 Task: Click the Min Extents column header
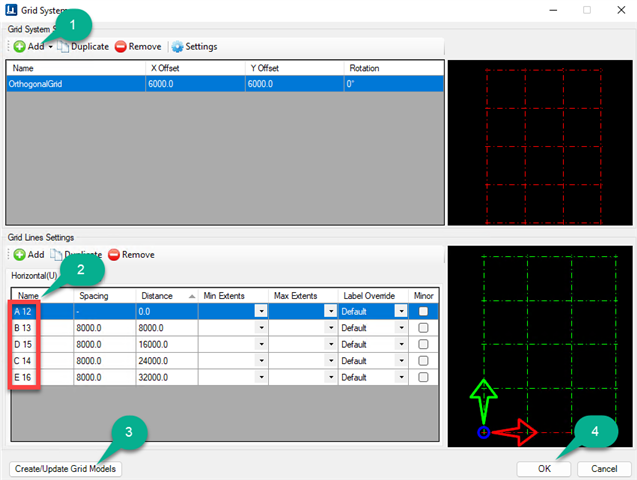pyautogui.click(x=233, y=296)
